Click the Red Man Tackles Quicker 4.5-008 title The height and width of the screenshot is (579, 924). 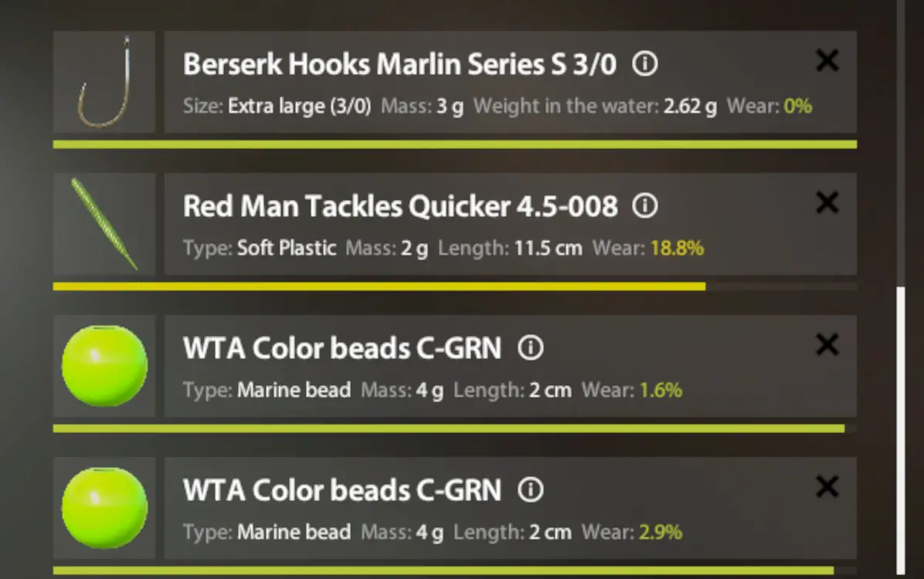[400, 206]
